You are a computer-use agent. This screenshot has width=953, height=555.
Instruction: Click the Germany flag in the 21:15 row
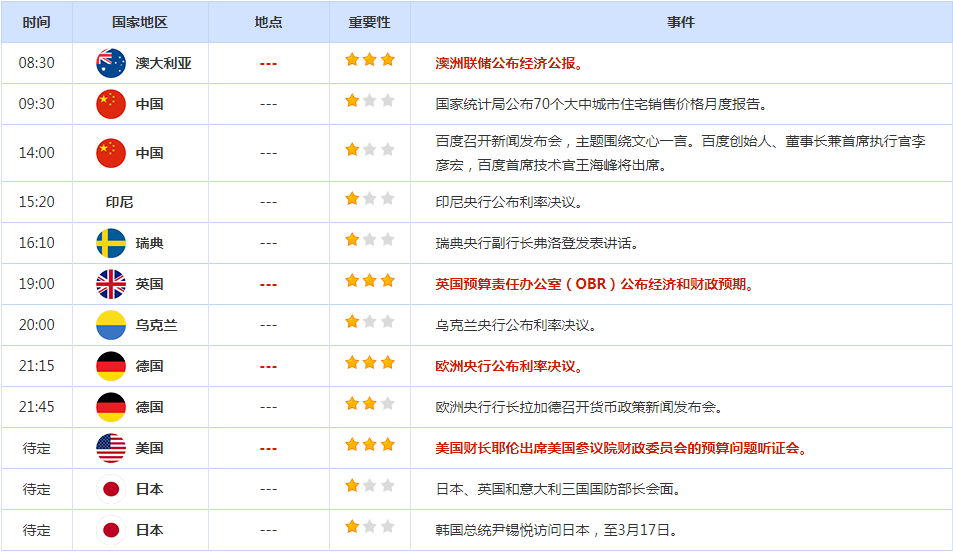(111, 366)
